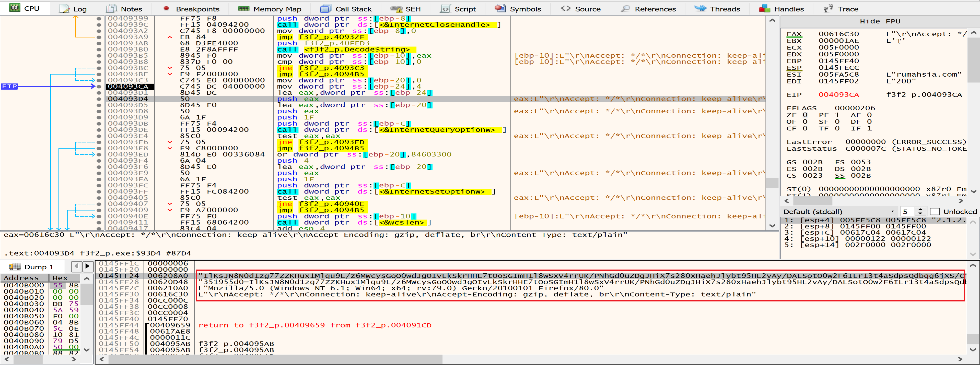Click the Hide FPU button

pyautogui.click(x=880, y=21)
